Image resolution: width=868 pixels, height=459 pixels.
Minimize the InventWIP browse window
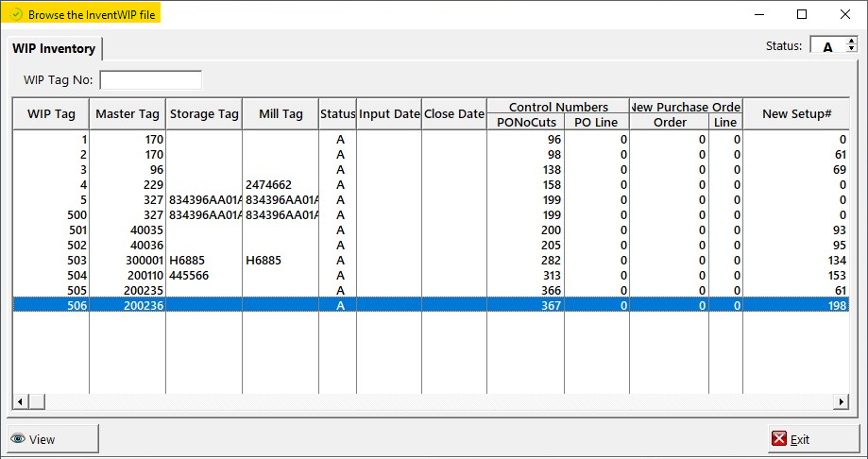pos(758,14)
